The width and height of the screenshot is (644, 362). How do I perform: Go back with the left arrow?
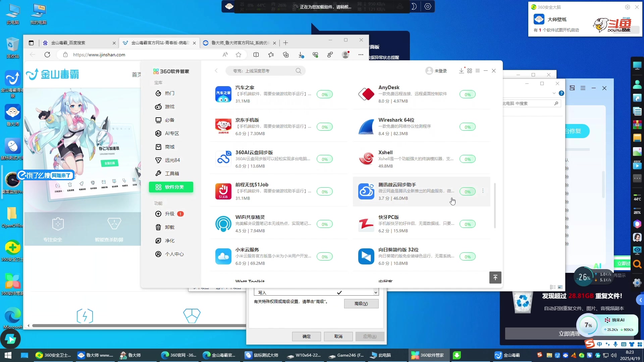[x=216, y=71]
